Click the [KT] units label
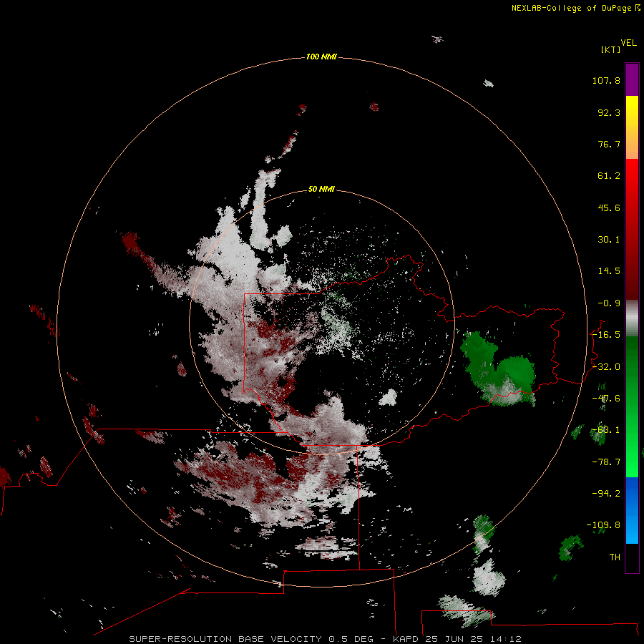The height and width of the screenshot is (644, 644). pos(610,49)
